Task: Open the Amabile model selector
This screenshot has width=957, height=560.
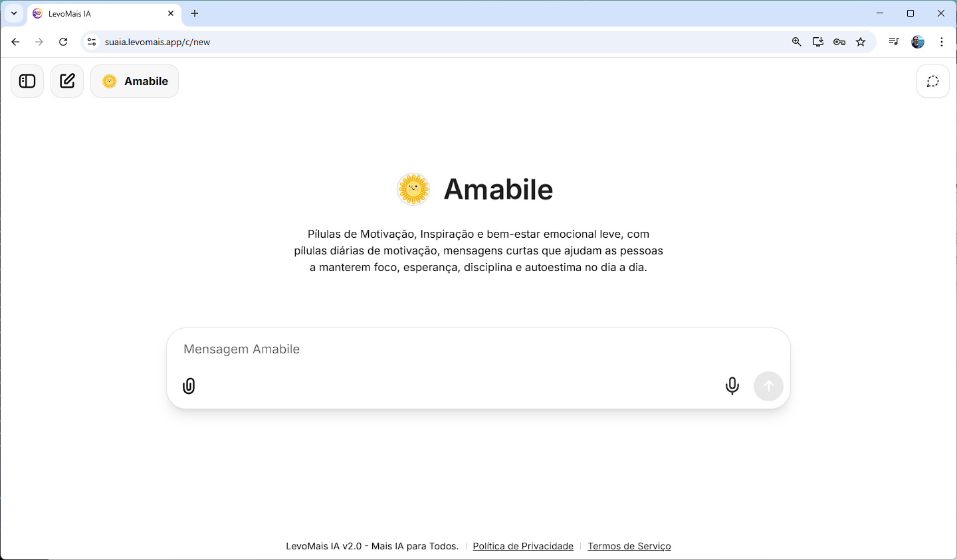Action: [134, 81]
